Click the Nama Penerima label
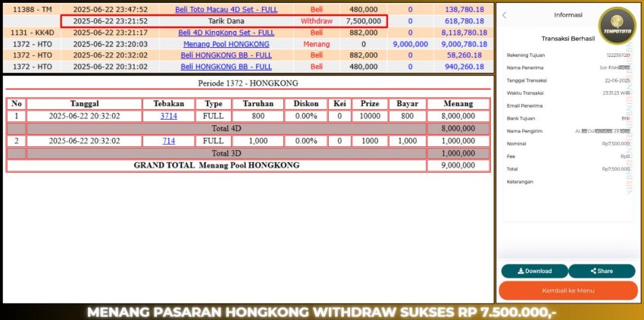 pos(524,67)
